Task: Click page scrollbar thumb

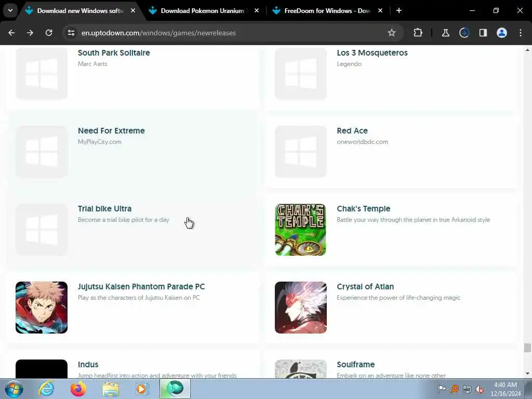Action: coord(527,348)
